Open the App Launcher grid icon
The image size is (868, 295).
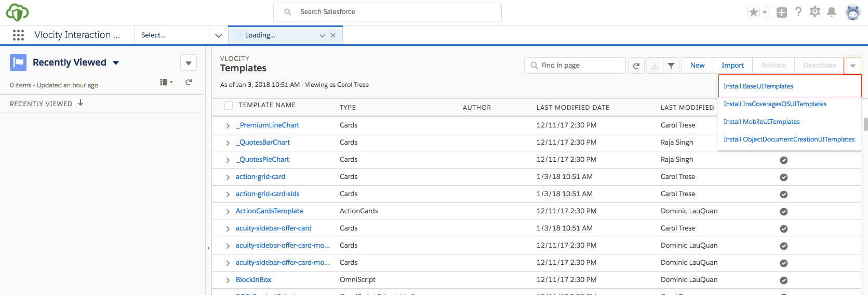pyautogui.click(x=18, y=35)
